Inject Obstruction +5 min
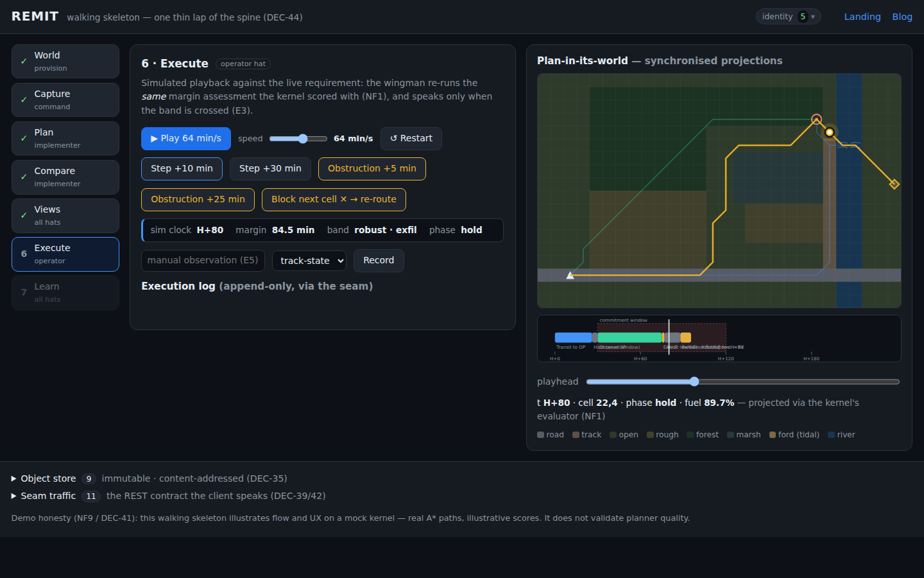The image size is (924, 578). click(372, 169)
